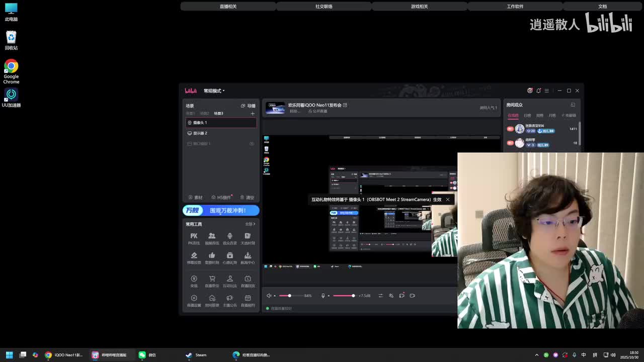Open the 航海中心 tool

coord(248,258)
